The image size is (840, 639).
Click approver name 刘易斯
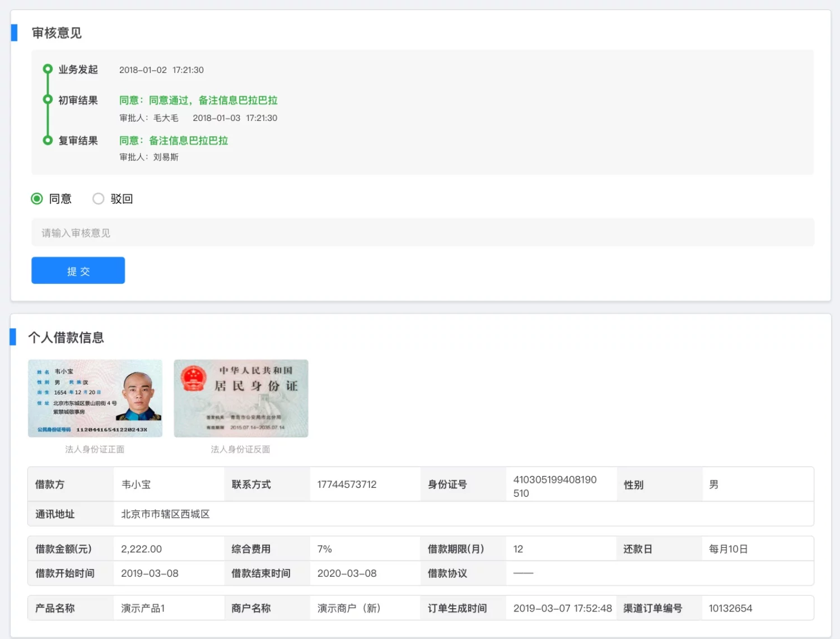pyautogui.click(x=165, y=157)
